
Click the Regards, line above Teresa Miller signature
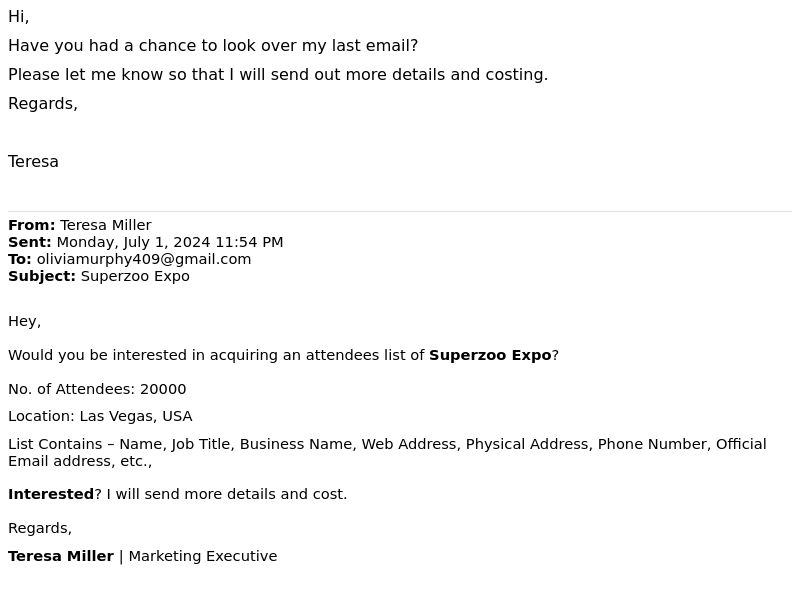tap(40, 528)
